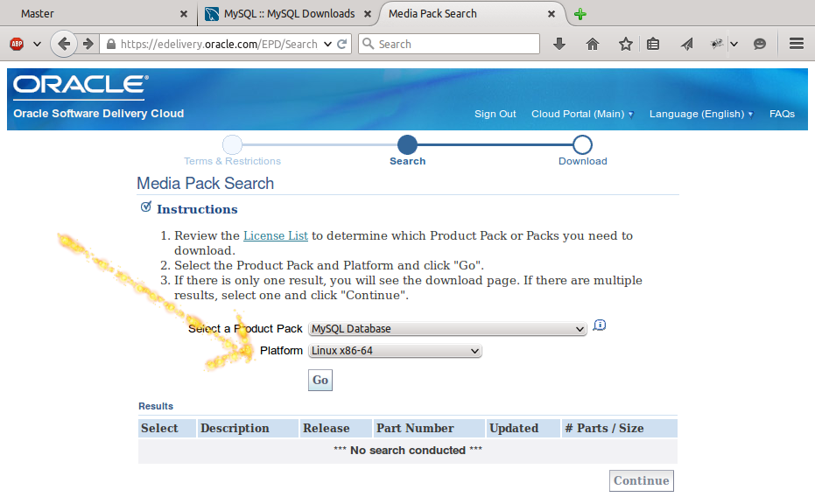Click the Go button
The height and width of the screenshot is (504, 815).
click(x=320, y=381)
